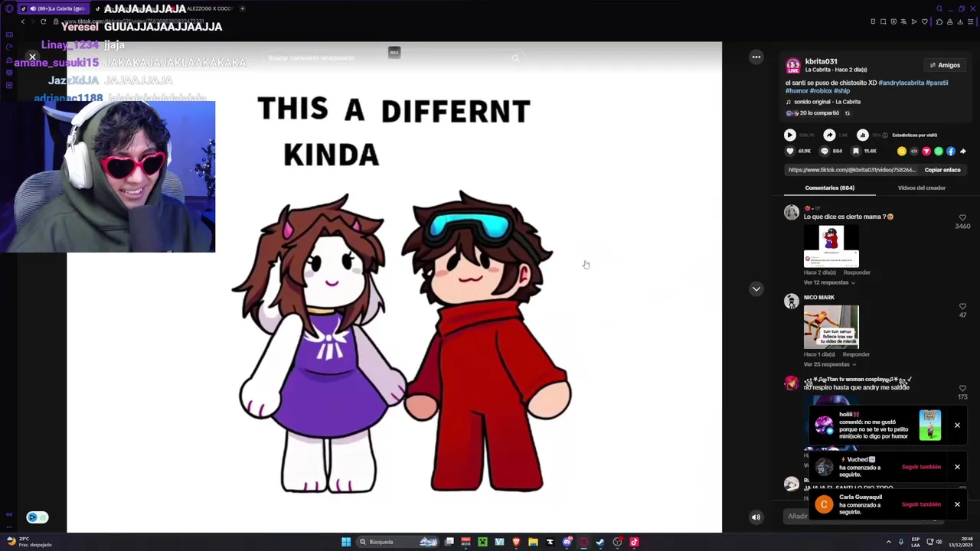Open the Discord taskbar icon
Viewport: 980px width, 551px height.
point(567,542)
